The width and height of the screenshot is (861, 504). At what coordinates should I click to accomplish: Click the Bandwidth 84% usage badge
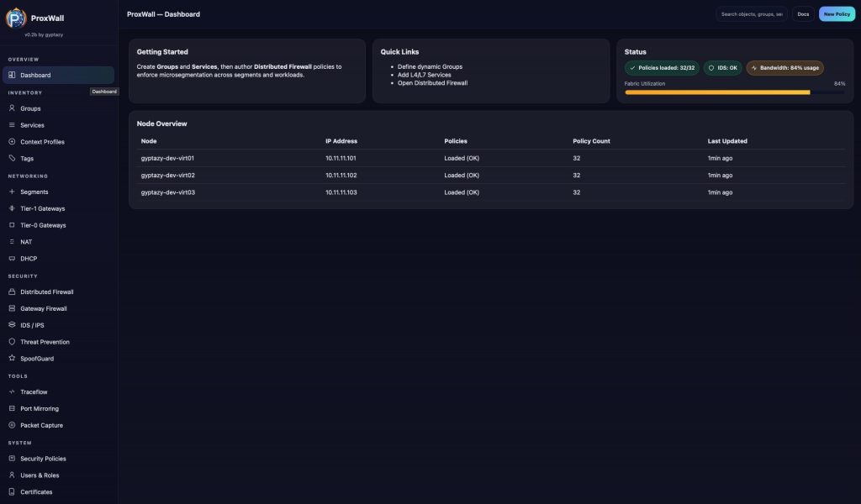coord(784,67)
